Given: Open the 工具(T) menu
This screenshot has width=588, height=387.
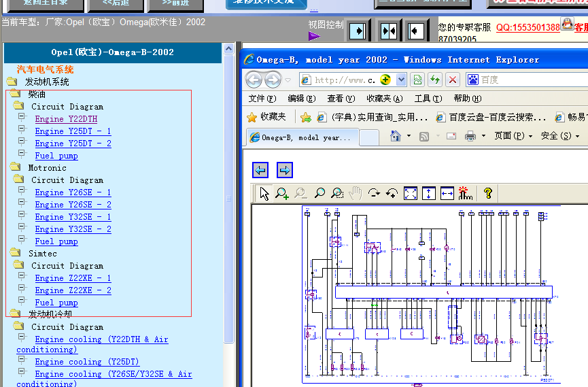Looking at the screenshot, I should [428, 99].
